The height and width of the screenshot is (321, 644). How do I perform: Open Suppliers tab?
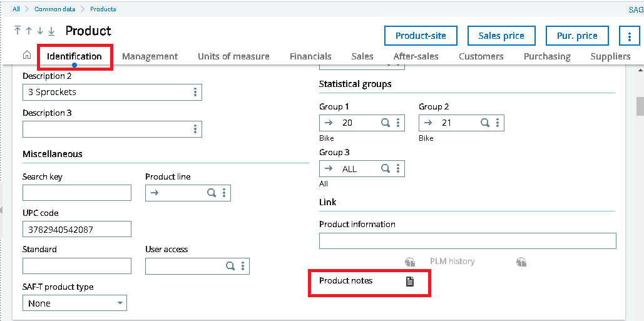[x=610, y=56]
